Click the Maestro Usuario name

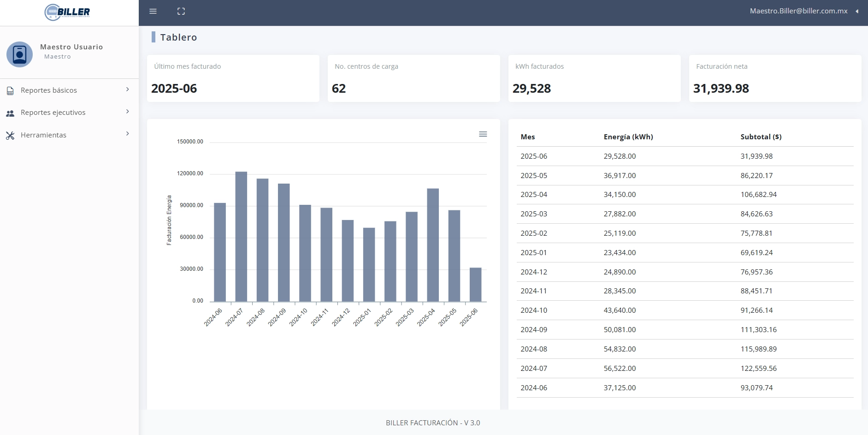pyautogui.click(x=71, y=47)
